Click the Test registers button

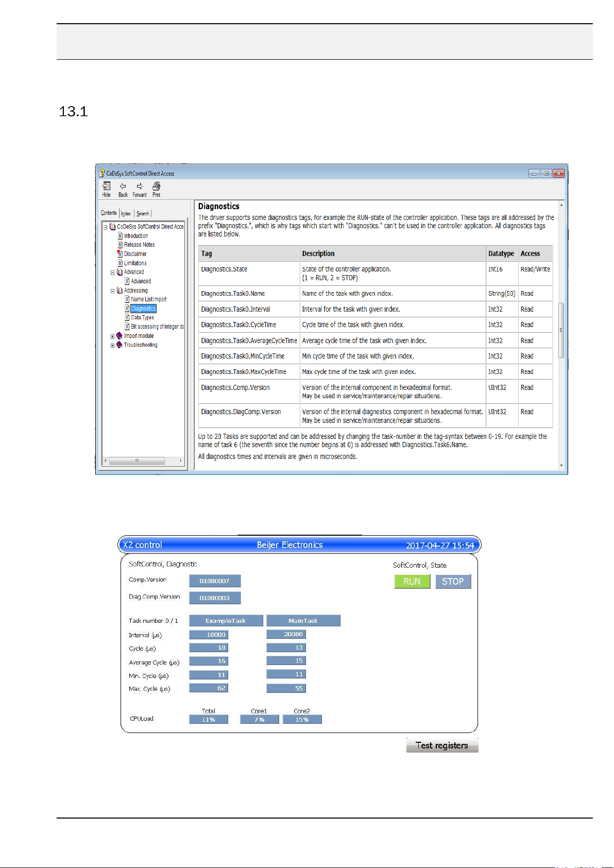441,745
